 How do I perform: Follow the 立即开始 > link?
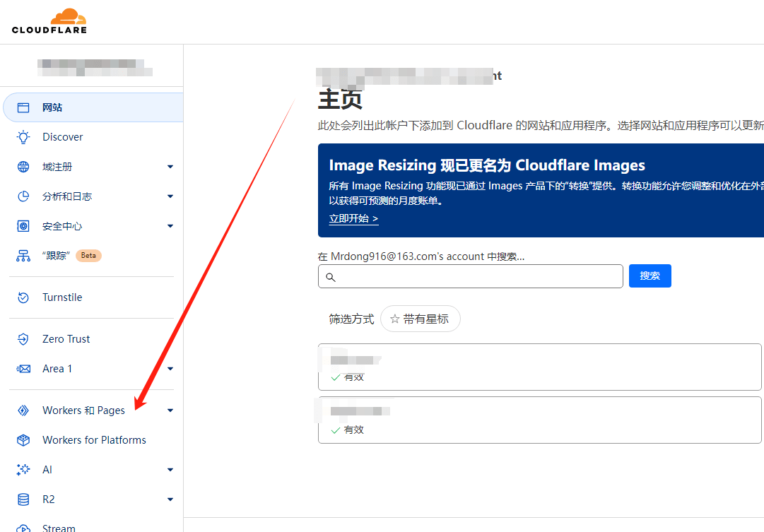[x=354, y=219]
